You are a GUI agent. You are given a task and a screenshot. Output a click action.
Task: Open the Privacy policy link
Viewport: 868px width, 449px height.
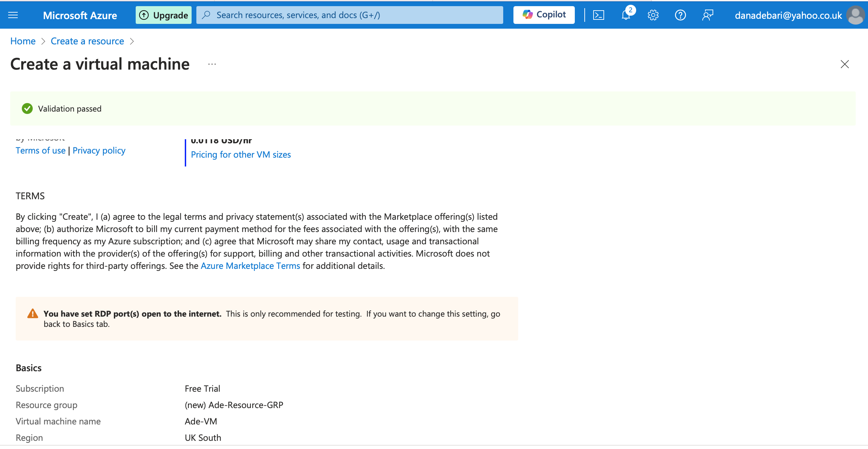click(99, 150)
